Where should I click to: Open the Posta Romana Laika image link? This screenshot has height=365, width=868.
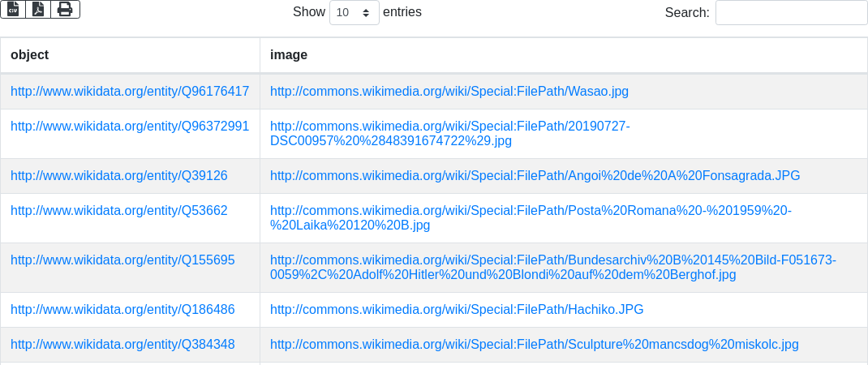tap(530, 211)
